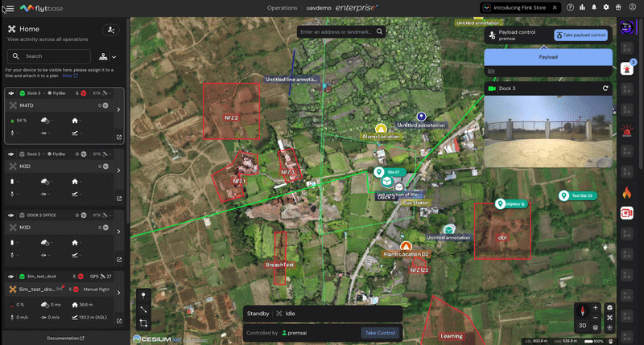Click the Take Control button
Viewport: 644px width, 345px height.
pyautogui.click(x=380, y=333)
